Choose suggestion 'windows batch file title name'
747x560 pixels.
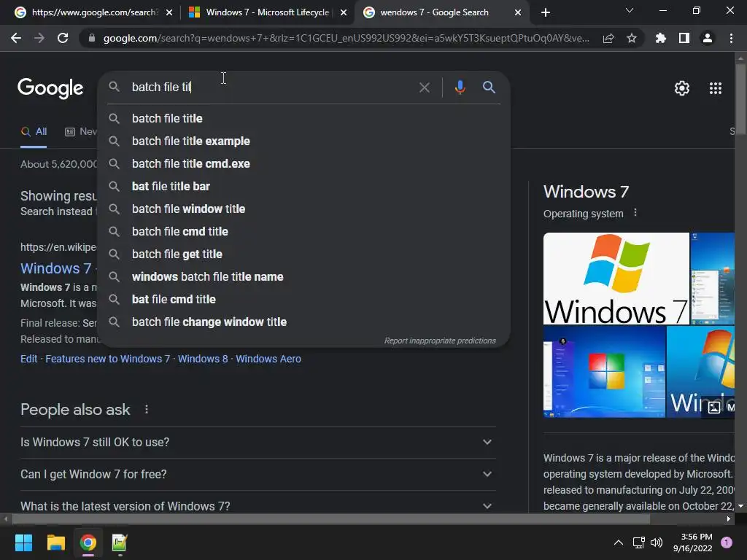(304, 276)
